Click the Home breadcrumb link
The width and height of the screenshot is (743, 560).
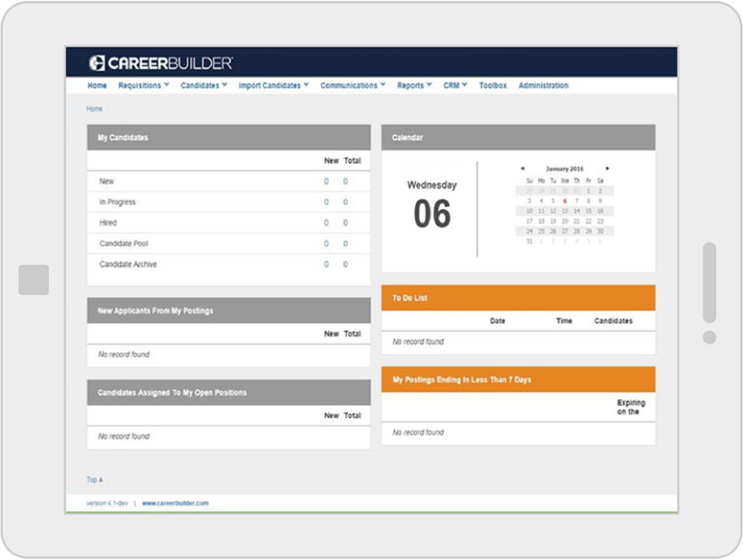click(x=93, y=108)
